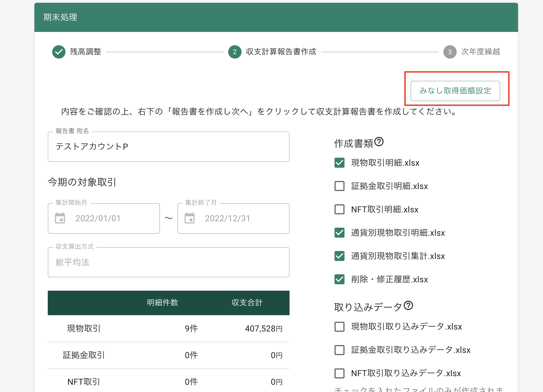Screen dimensions: 543x392
Task: Open the 収支算出方式 field showing 総平均法
Action: click(169, 262)
